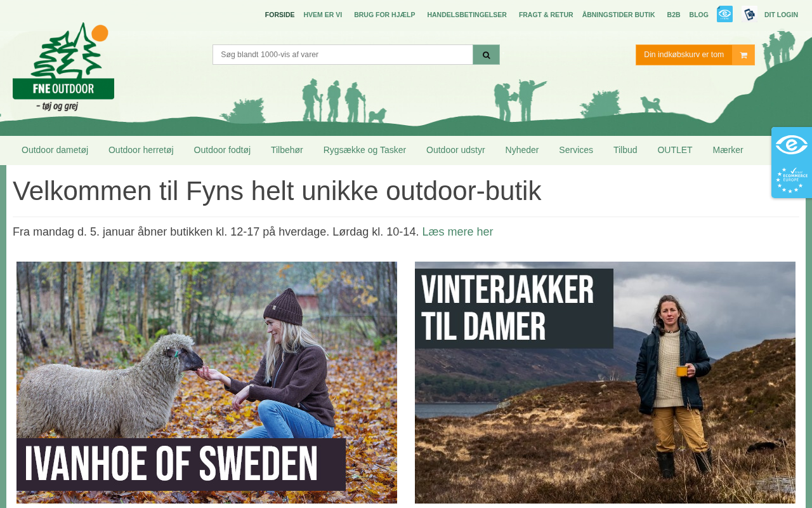Expand Rygsække og Tasker category

(365, 150)
